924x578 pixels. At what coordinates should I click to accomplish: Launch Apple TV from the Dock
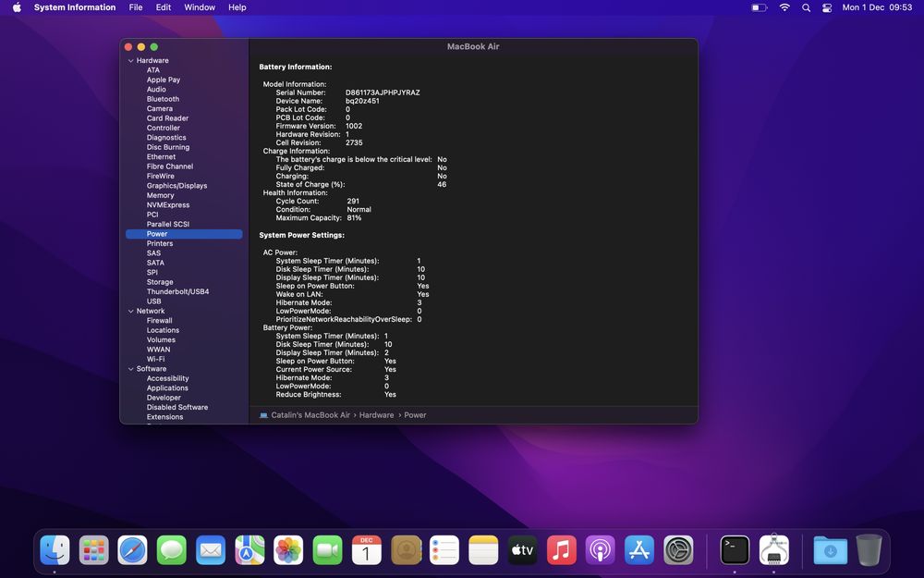pos(523,549)
